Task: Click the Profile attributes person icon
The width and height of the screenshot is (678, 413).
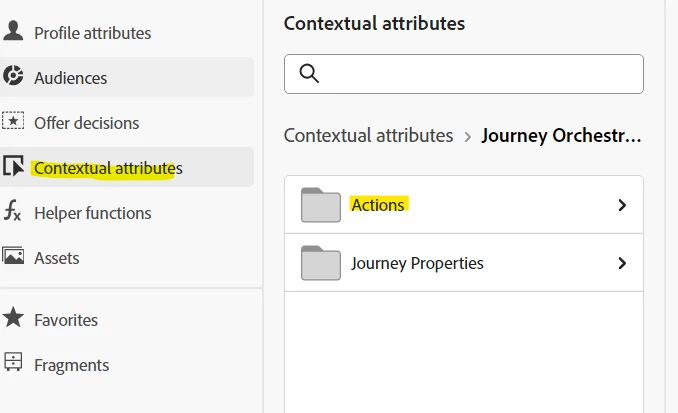Action: (x=13, y=31)
